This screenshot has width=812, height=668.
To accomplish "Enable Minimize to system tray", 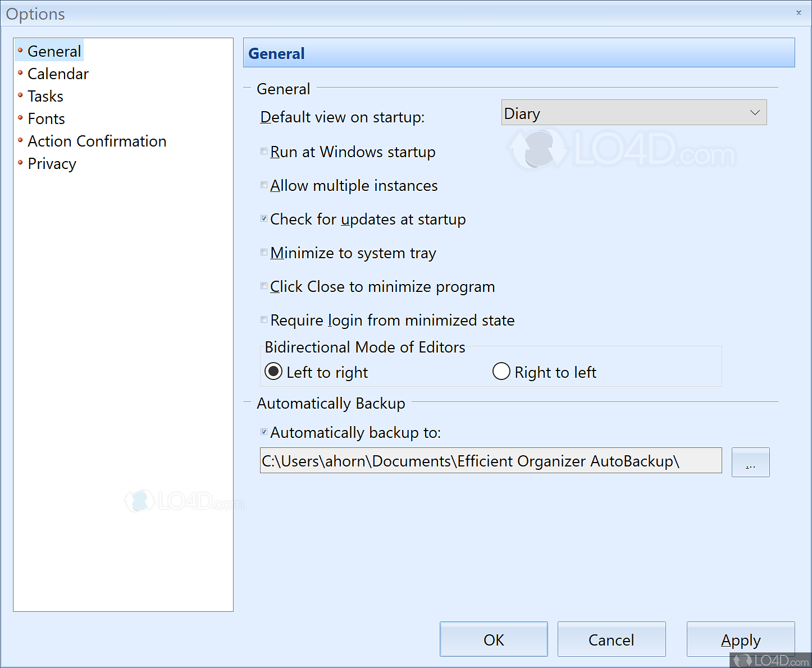I will tap(264, 252).
